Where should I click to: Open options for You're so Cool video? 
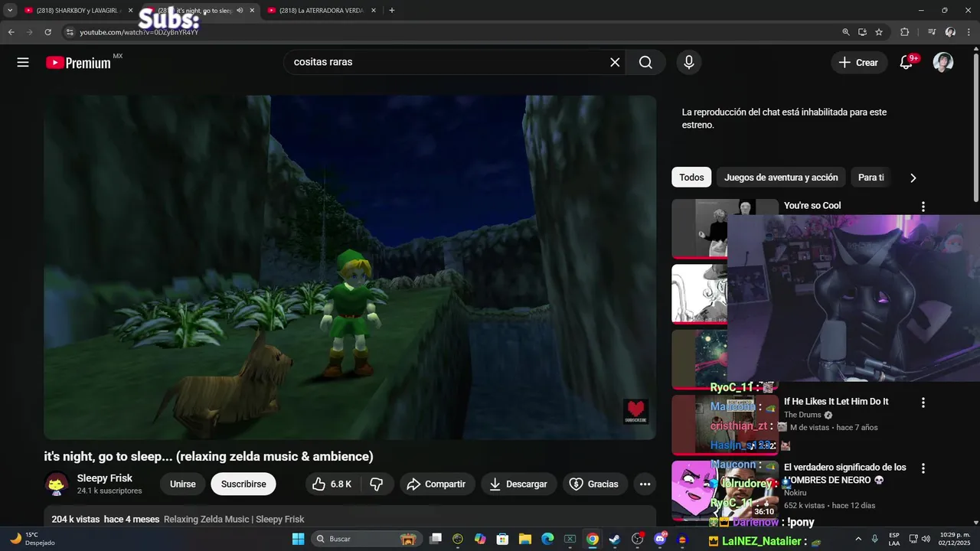[923, 207]
